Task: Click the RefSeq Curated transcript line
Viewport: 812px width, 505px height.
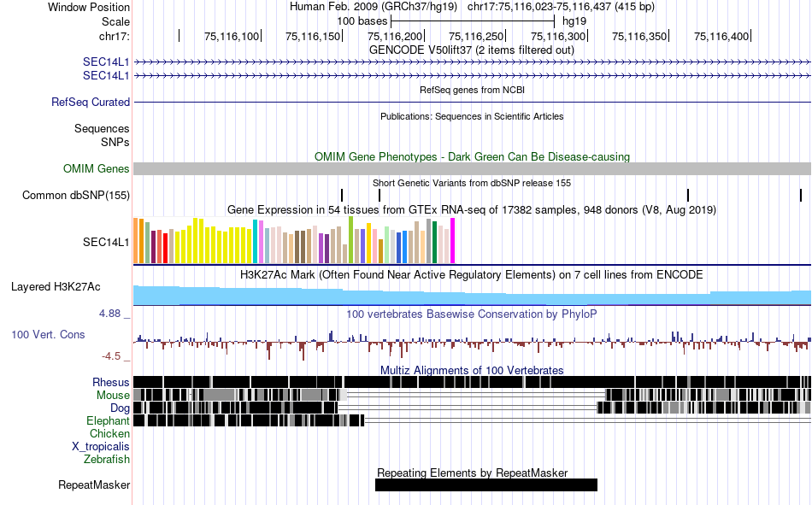Action: 473,102
